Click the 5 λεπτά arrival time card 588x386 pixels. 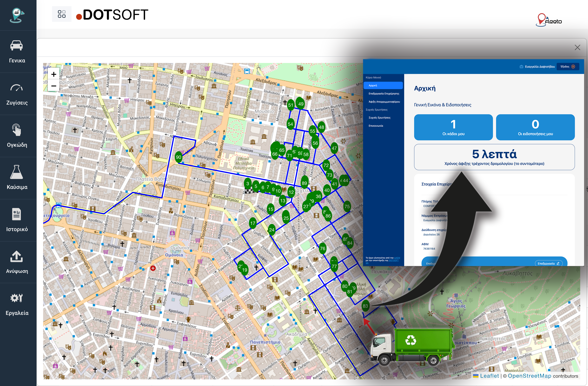[x=494, y=157]
